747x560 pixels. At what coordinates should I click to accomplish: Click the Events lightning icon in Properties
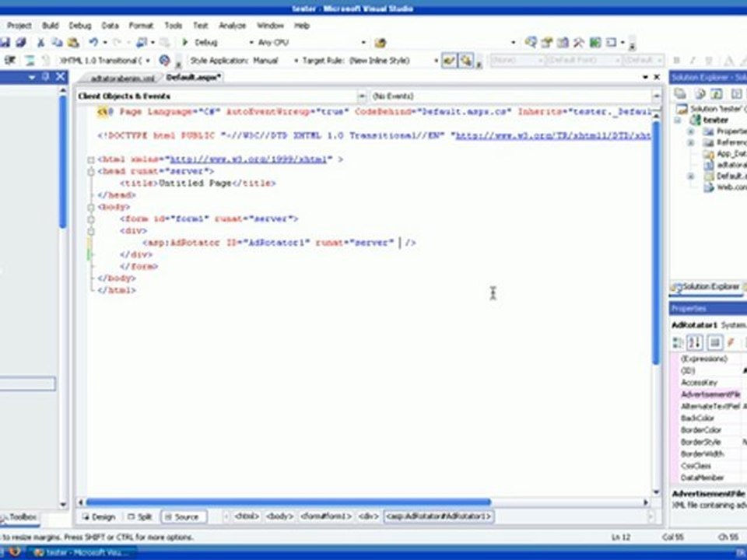[731, 342]
